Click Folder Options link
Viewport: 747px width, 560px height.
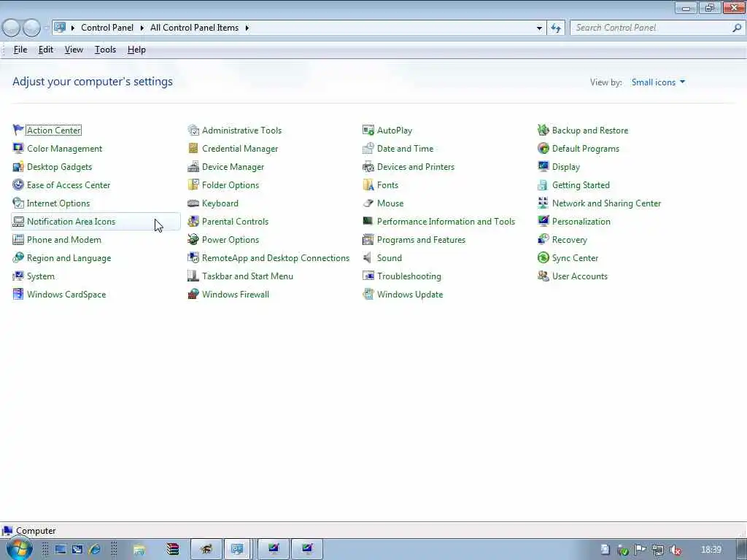tap(230, 184)
